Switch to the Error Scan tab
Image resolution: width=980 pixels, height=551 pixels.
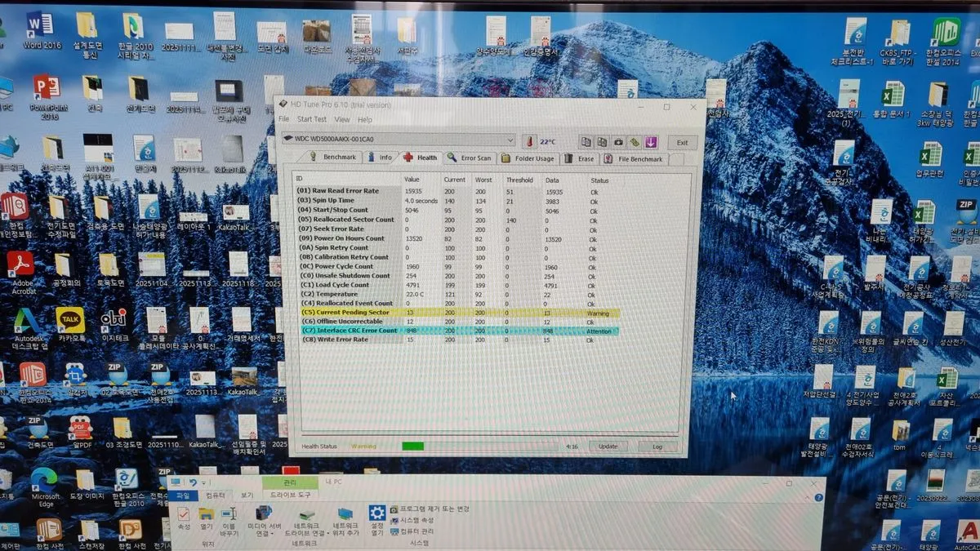click(470, 158)
